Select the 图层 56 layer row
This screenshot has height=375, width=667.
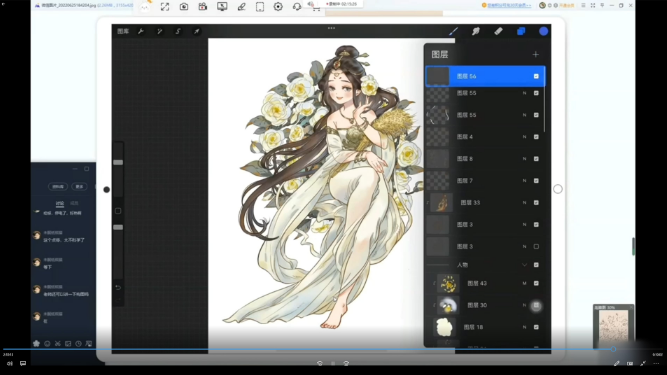tap(485, 76)
